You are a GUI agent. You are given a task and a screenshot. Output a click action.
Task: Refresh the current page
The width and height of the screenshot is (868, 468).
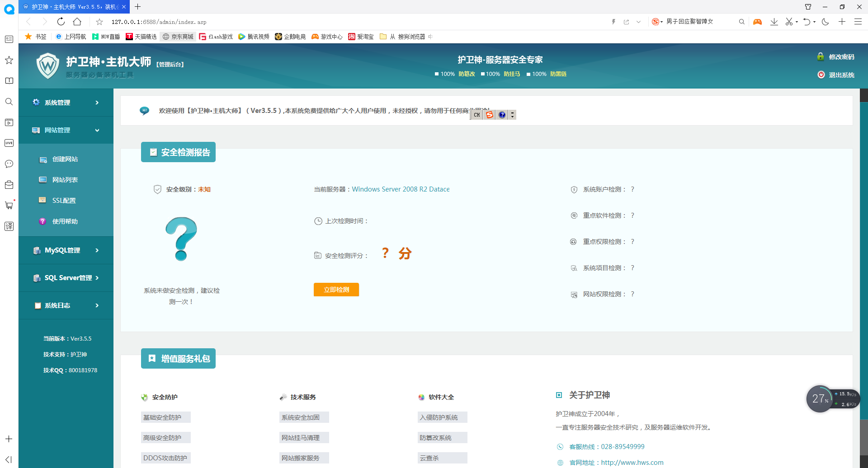[x=61, y=21]
